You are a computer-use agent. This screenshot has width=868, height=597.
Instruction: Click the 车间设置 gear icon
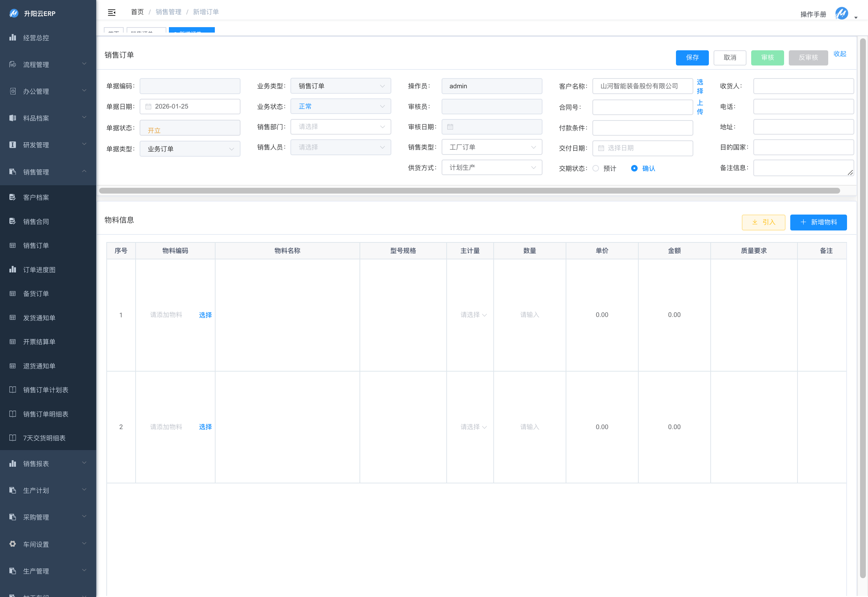click(x=13, y=544)
